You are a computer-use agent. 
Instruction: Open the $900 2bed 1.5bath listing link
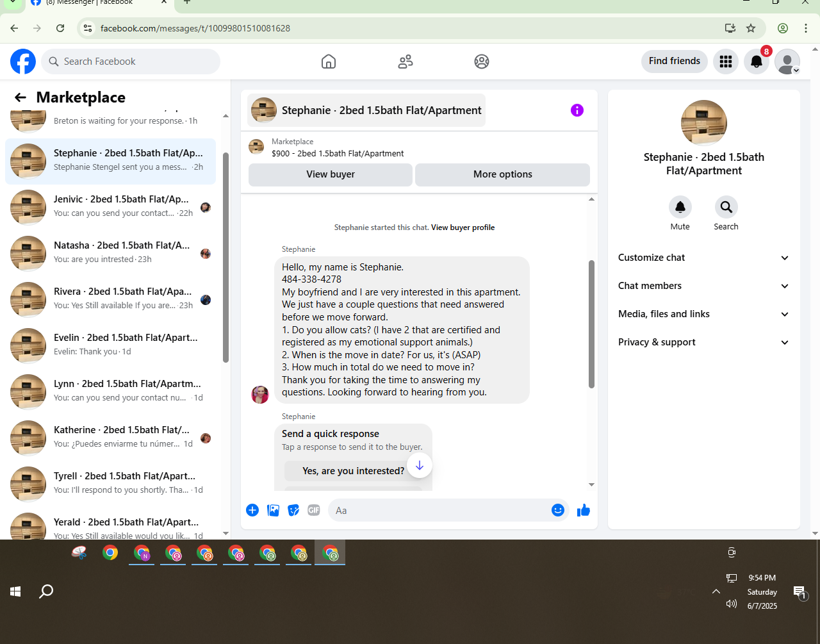point(338,154)
